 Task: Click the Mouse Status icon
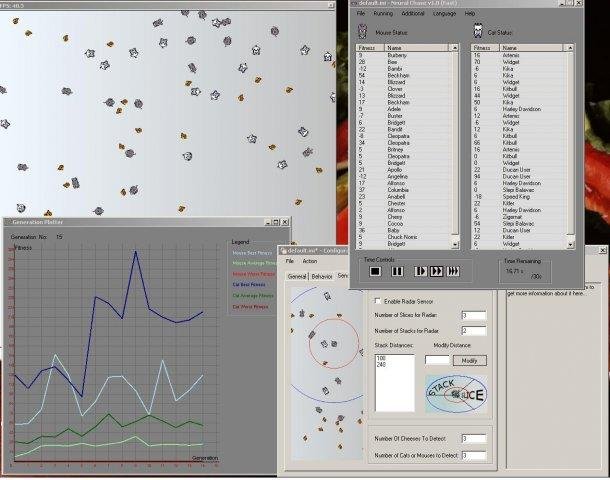click(x=363, y=32)
